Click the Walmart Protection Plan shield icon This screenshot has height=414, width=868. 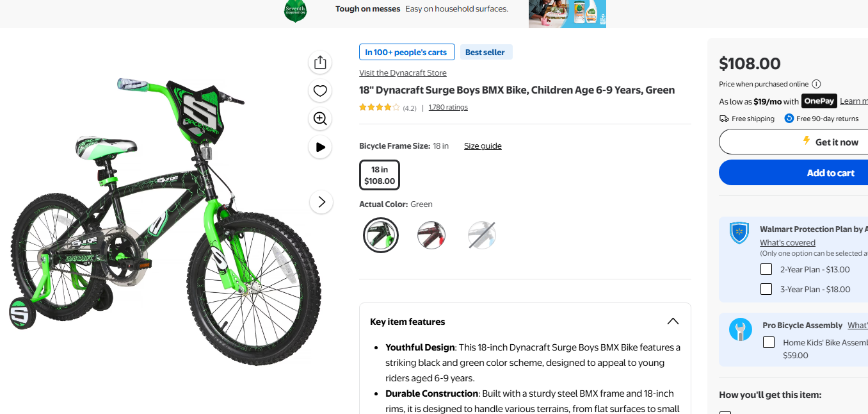click(x=739, y=233)
